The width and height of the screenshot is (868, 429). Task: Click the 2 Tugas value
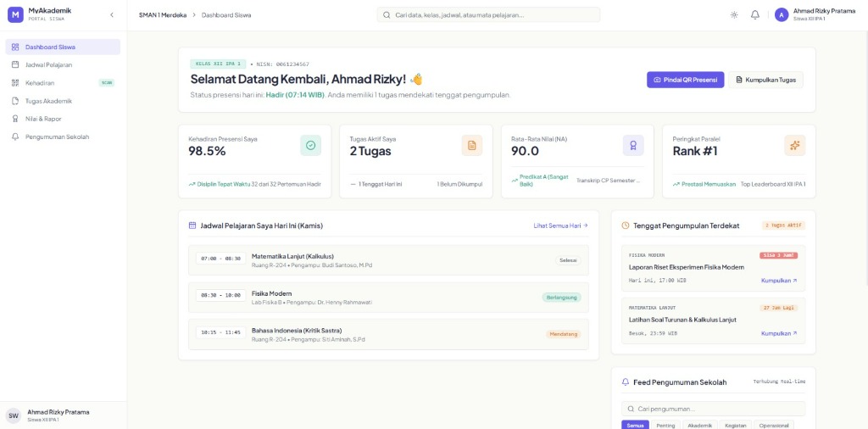pos(370,151)
